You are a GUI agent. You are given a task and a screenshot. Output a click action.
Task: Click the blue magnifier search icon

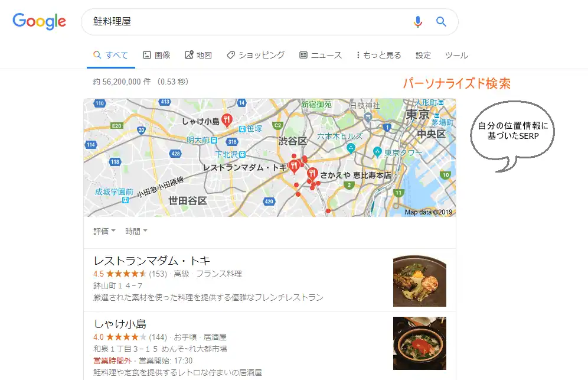tap(441, 22)
